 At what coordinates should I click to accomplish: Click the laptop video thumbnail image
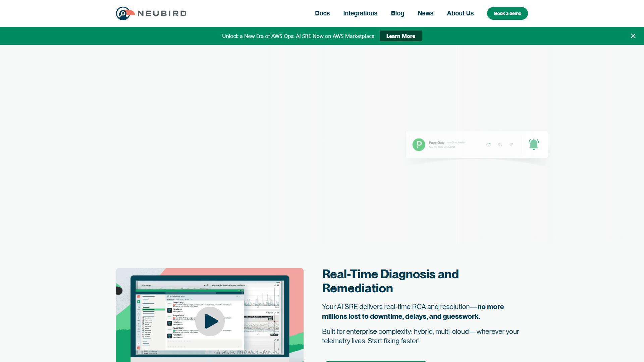[210, 315]
